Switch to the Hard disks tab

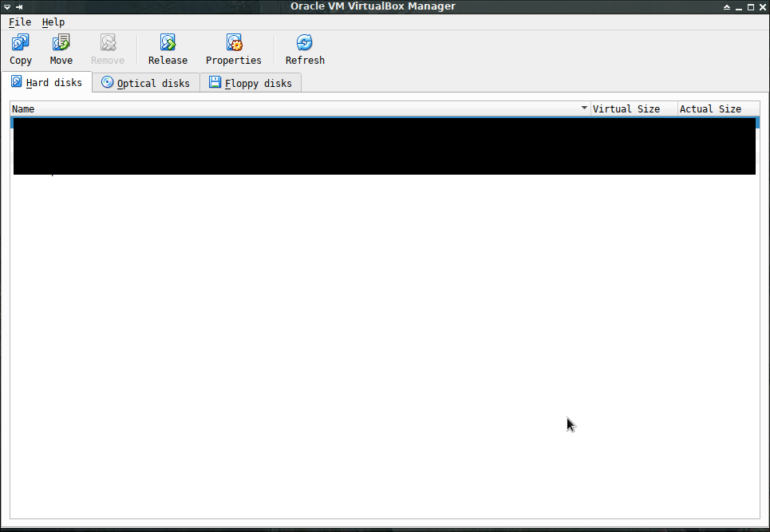(46, 82)
